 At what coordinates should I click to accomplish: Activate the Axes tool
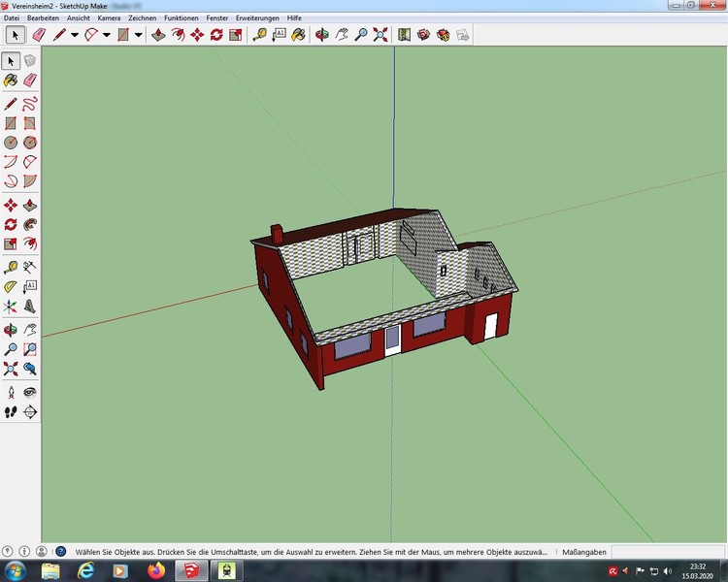(x=11, y=307)
